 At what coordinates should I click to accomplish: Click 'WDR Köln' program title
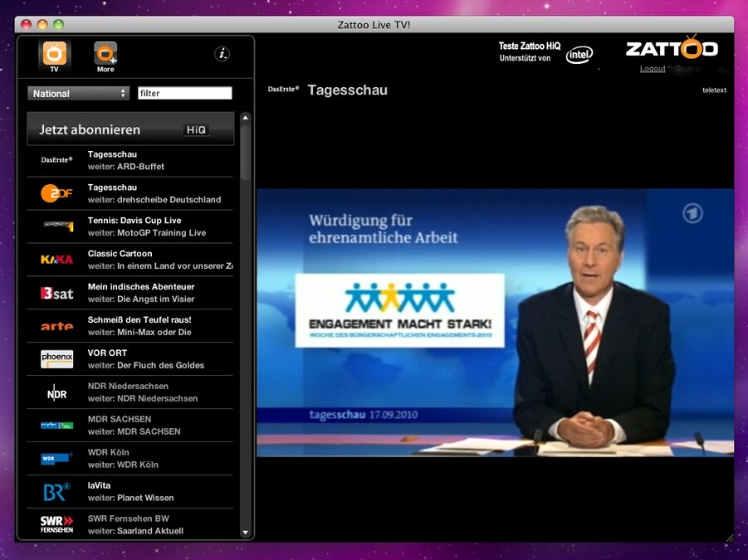point(108,452)
